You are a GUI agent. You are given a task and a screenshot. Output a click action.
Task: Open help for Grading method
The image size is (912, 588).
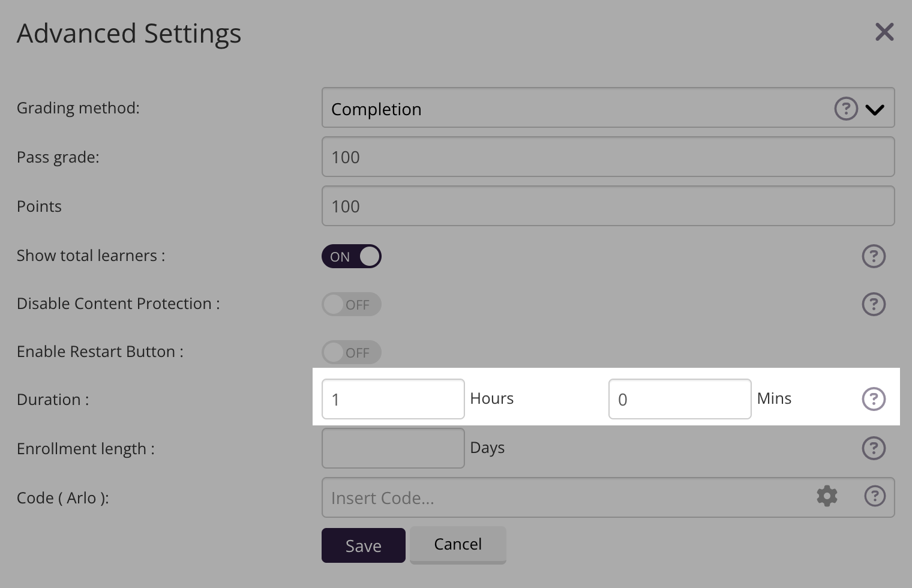coord(846,109)
